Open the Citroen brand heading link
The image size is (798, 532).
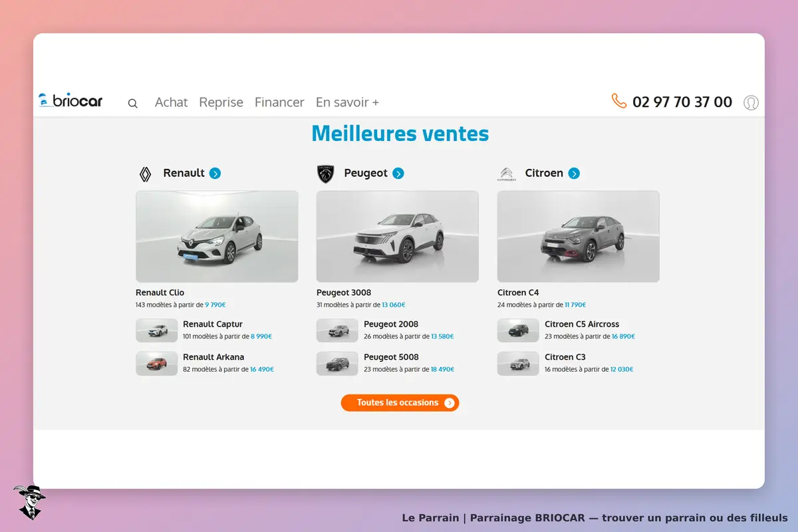(x=544, y=173)
